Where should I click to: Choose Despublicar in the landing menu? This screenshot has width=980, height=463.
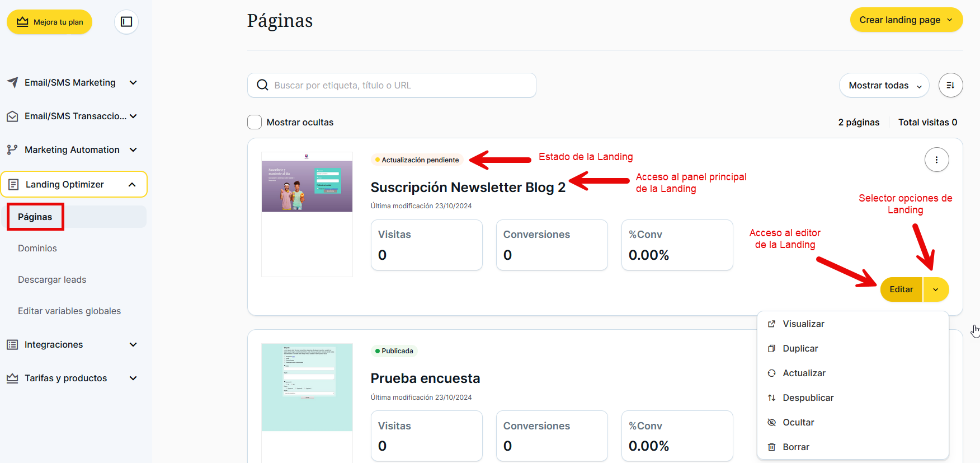point(808,397)
